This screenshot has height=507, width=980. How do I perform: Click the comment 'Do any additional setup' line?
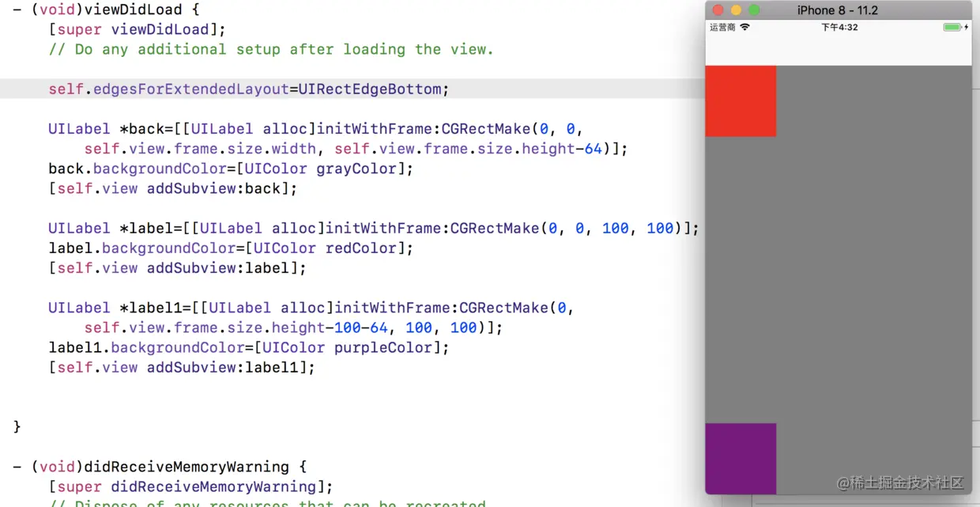[x=271, y=50]
